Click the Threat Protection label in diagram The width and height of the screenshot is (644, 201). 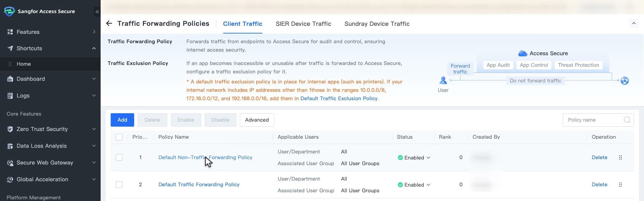(578, 65)
